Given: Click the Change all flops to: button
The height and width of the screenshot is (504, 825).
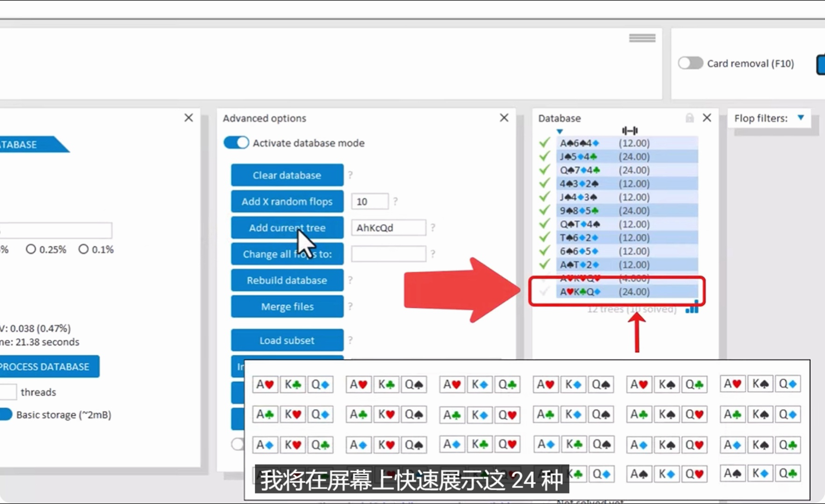Looking at the screenshot, I should (287, 254).
